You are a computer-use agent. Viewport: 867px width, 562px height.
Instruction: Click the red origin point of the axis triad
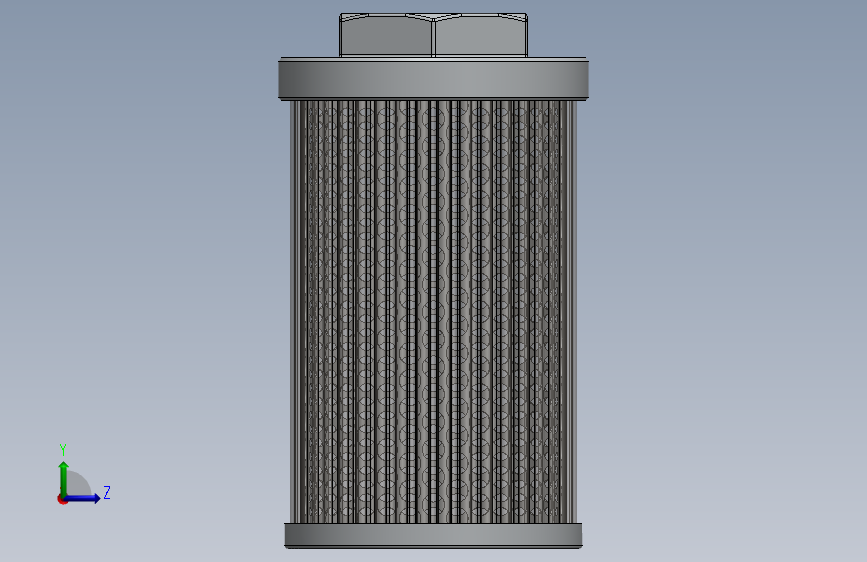tap(62, 499)
